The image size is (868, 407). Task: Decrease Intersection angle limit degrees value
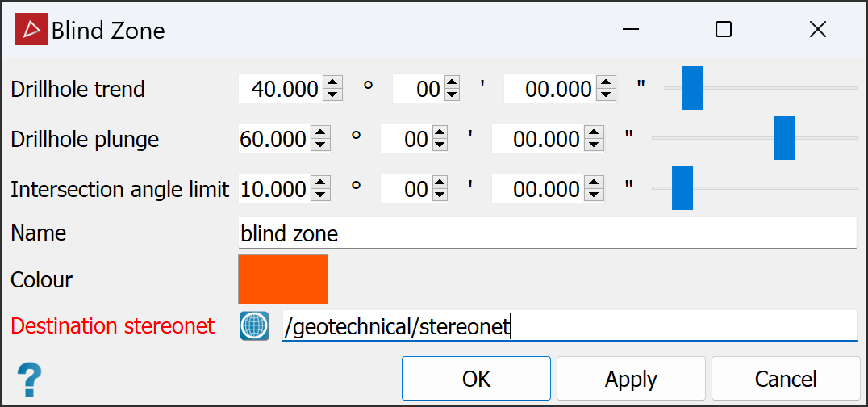tap(321, 195)
